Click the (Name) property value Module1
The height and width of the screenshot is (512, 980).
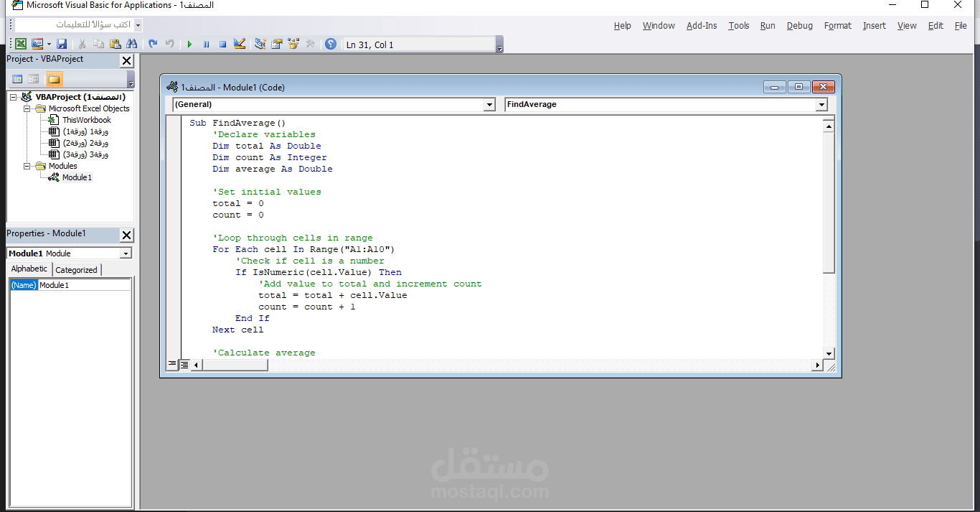tap(84, 285)
